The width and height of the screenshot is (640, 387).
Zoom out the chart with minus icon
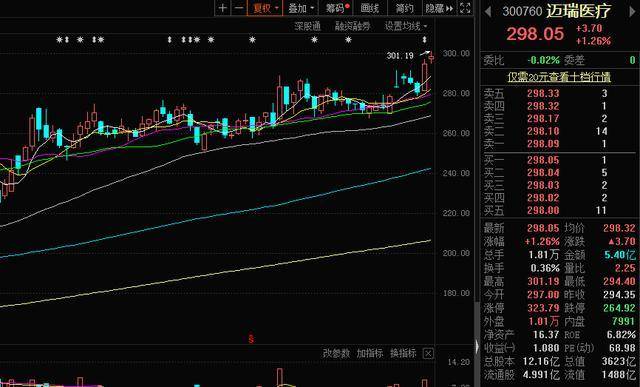point(240,8)
